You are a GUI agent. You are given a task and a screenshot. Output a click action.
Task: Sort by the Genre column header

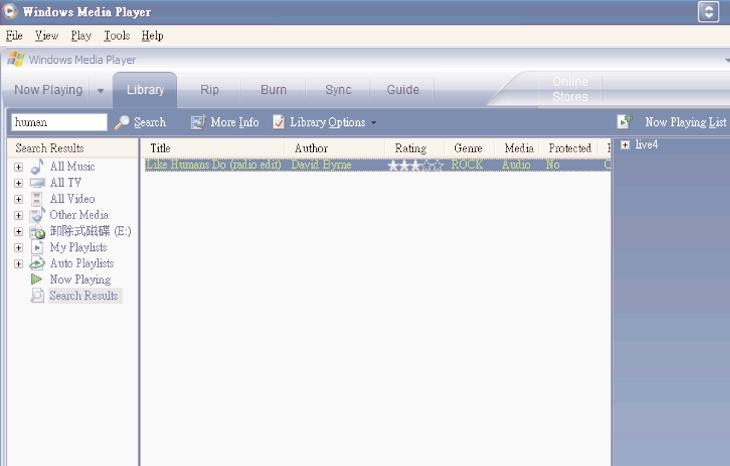(469, 148)
